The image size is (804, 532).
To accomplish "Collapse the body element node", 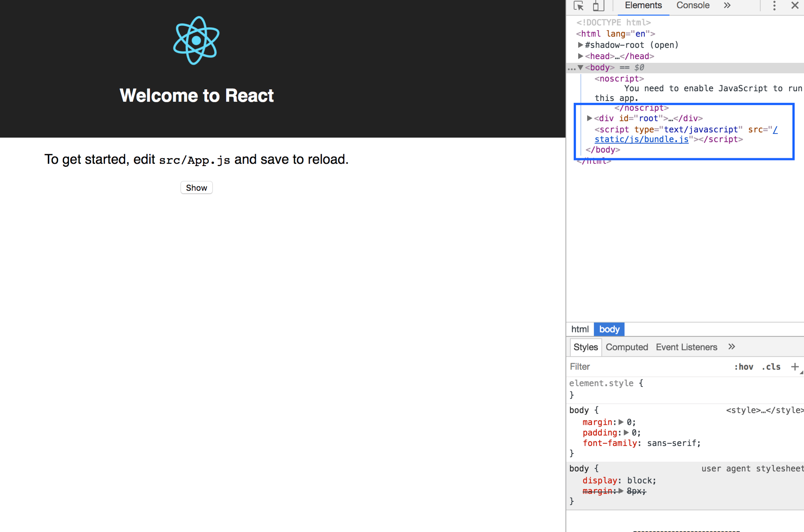I will (580, 67).
